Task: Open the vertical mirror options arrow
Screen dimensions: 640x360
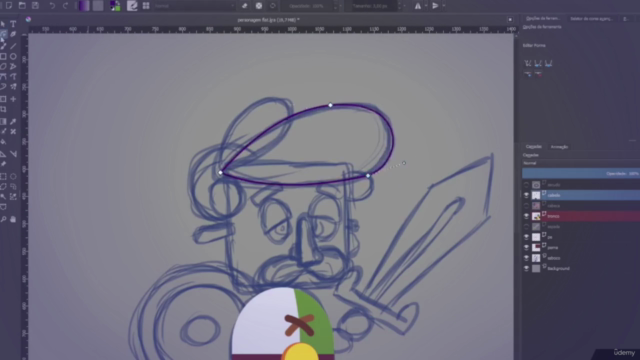Action: [x=444, y=6]
